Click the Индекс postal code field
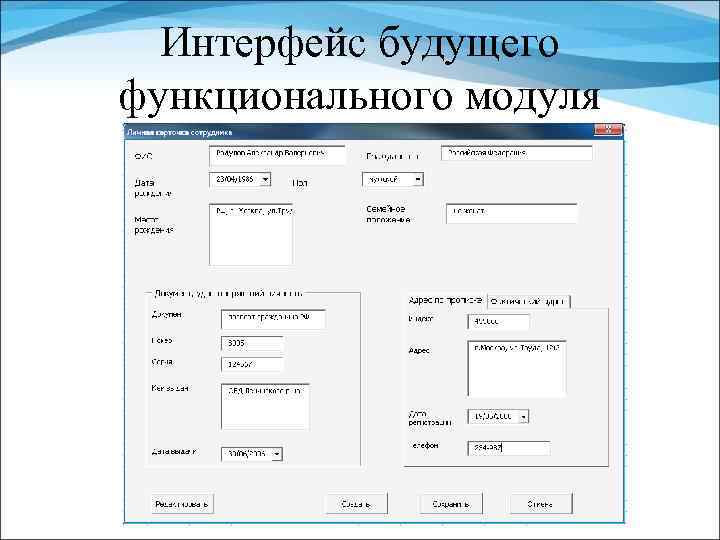Screen dimensions: 720x540 [498, 322]
